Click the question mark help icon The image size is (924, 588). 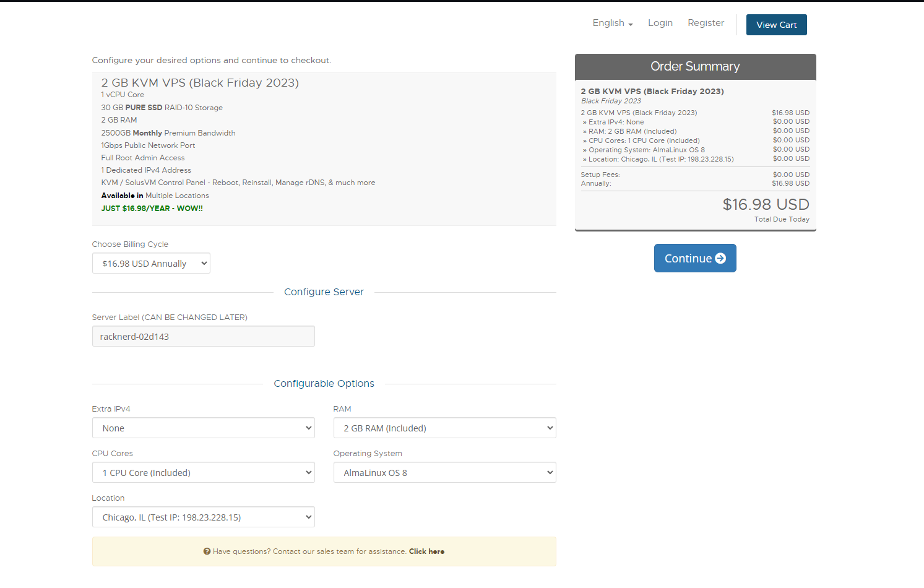(207, 551)
